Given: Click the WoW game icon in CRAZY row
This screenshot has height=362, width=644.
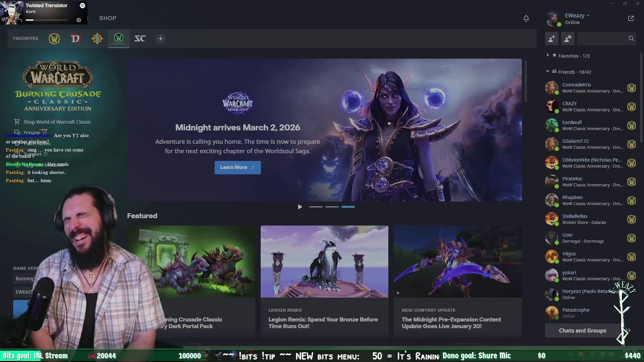Looking at the screenshot, I should click(631, 107).
